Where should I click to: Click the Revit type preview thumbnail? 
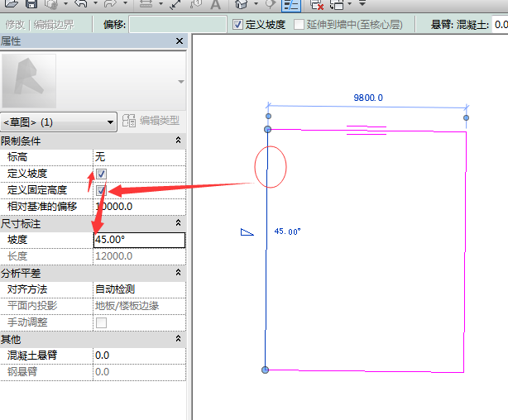coord(29,80)
